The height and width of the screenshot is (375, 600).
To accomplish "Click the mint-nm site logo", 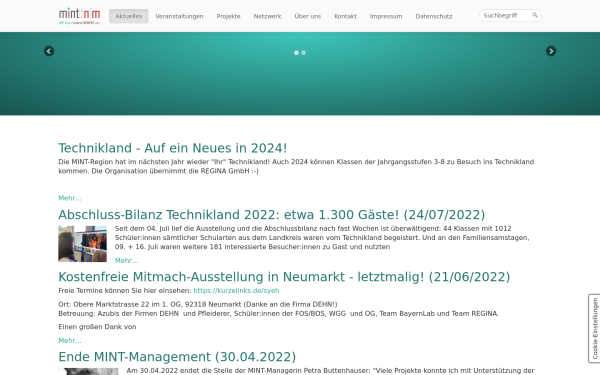I will click(79, 16).
